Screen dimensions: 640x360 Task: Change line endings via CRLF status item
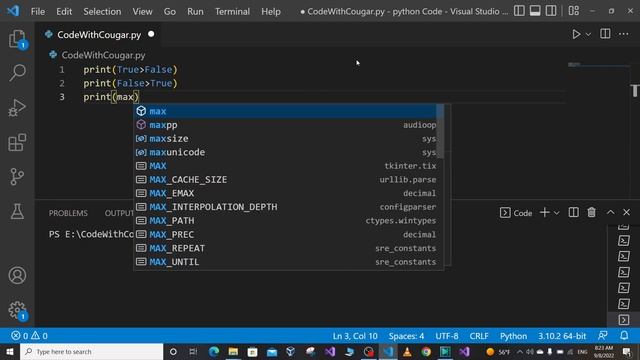tap(479, 336)
